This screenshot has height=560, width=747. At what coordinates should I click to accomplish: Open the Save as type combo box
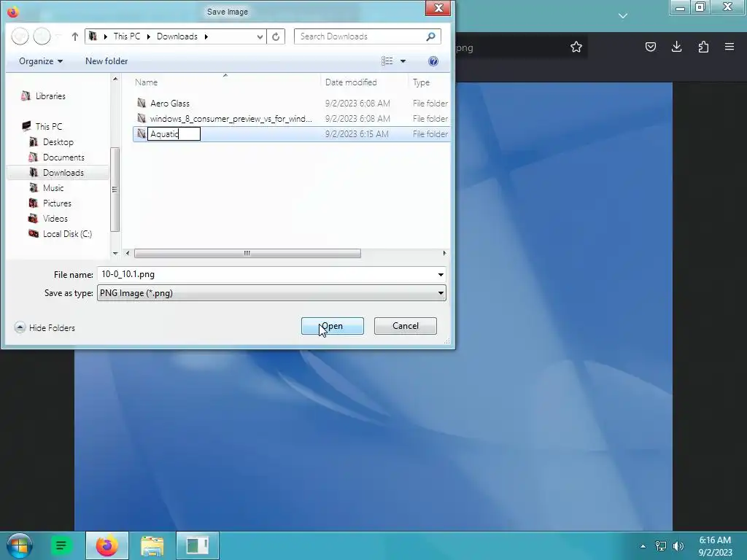coord(271,293)
